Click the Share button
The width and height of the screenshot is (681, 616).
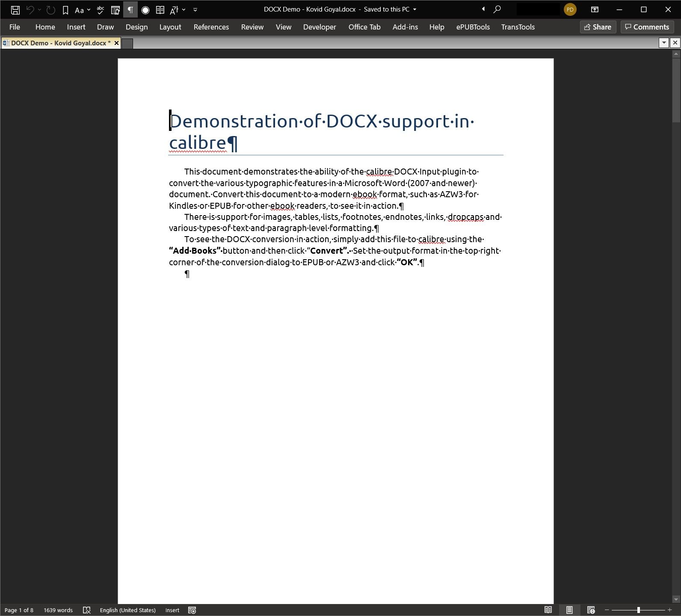point(598,27)
